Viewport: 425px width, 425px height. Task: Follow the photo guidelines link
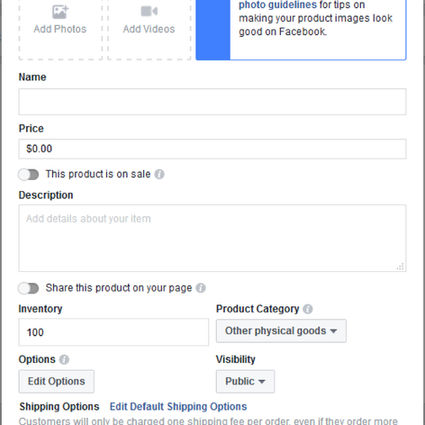click(277, 5)
